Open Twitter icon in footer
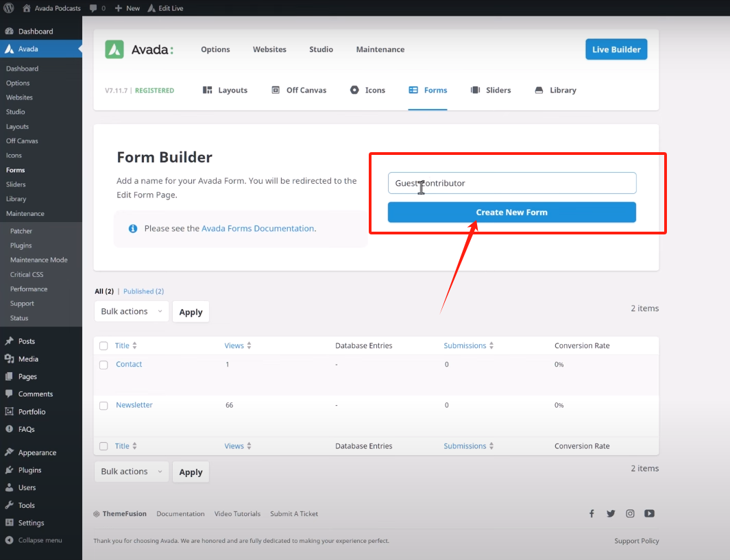 pos(611,513)
